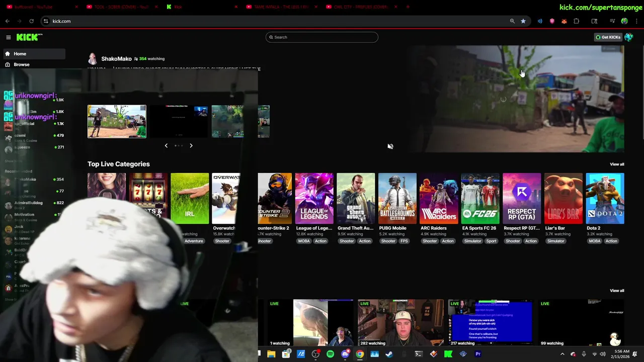
Task: Open File Explorer from the taskbar
Action: [271, 354]
